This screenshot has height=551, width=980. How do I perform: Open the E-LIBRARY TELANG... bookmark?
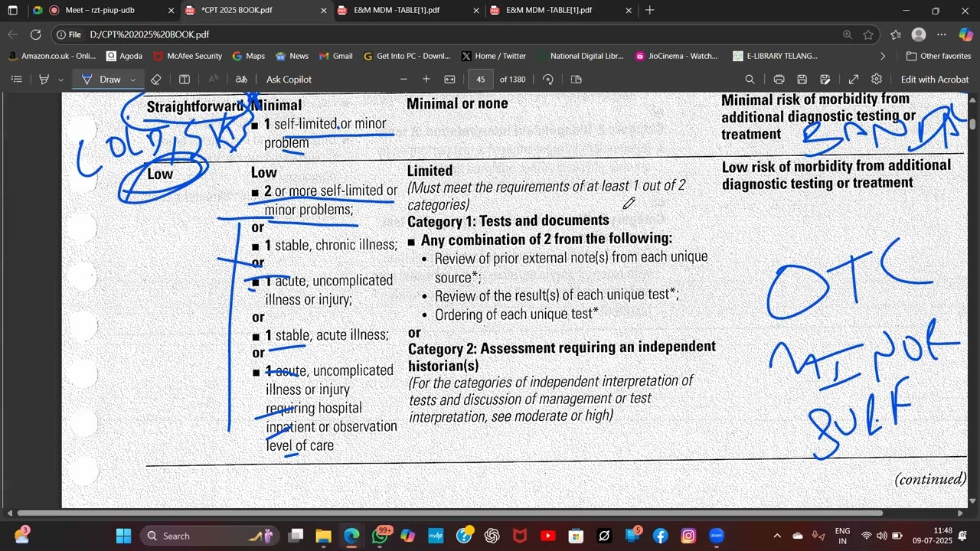pyautogui.click(x=775, y=56)
